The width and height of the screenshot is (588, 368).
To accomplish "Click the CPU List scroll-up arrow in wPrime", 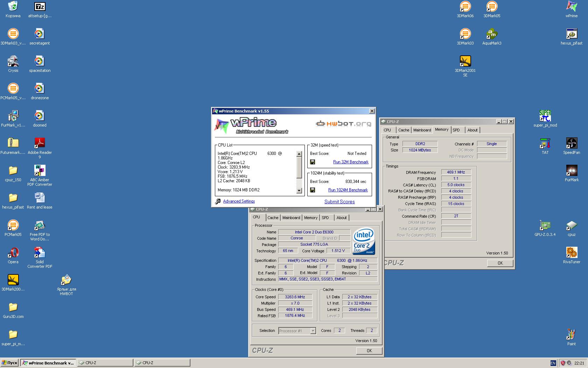I will click(299, 154).
